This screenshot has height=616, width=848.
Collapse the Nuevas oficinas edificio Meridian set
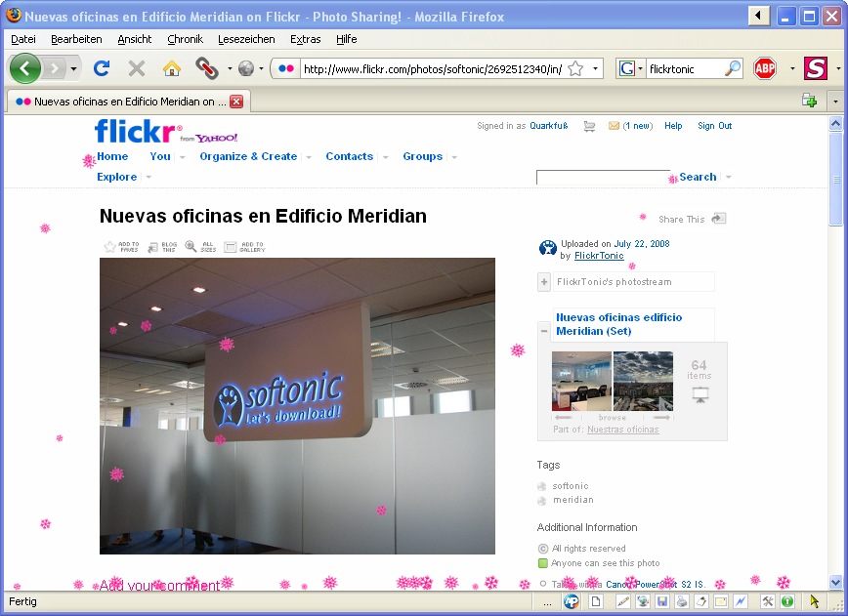(x=544, y=331)
